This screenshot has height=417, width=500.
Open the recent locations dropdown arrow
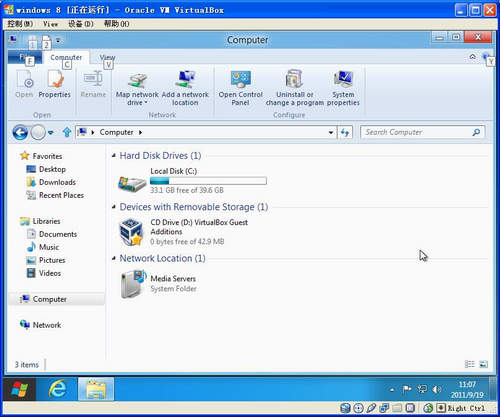tap(51, 133)
